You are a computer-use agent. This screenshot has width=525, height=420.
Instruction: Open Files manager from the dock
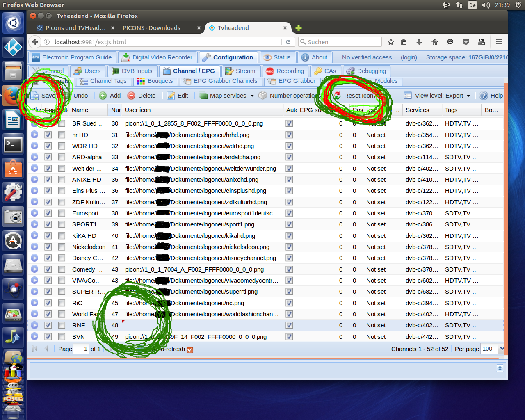pyautogui.click(x=13, y=71)
